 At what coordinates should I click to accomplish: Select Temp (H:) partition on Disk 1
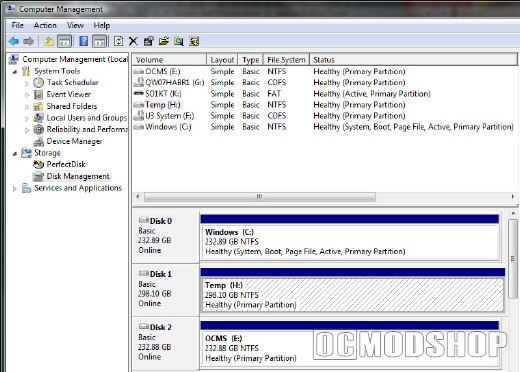[353, 295]
